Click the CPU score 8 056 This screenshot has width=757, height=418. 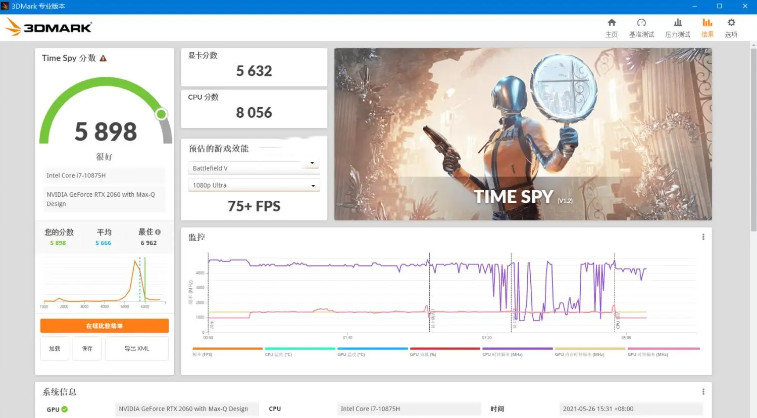[254, 112]
